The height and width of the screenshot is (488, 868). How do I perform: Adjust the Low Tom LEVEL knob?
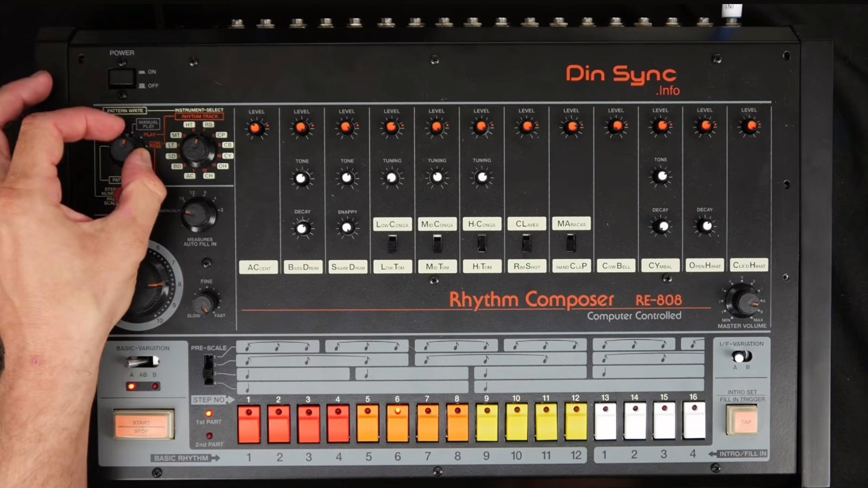pyautogui.click(x=392, y=128)
